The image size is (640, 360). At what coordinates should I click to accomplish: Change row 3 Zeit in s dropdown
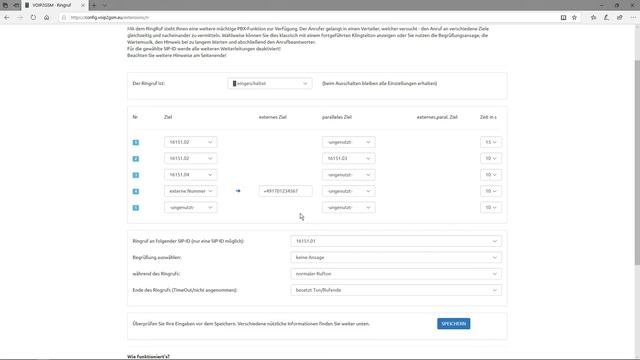tap(491, 175)
